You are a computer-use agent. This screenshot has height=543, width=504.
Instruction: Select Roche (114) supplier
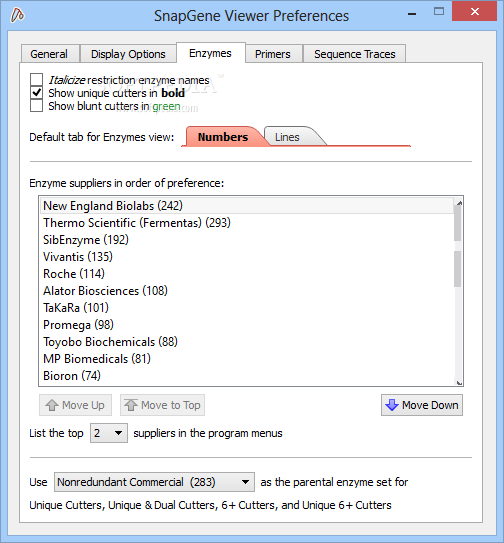[x=247, y=274]
